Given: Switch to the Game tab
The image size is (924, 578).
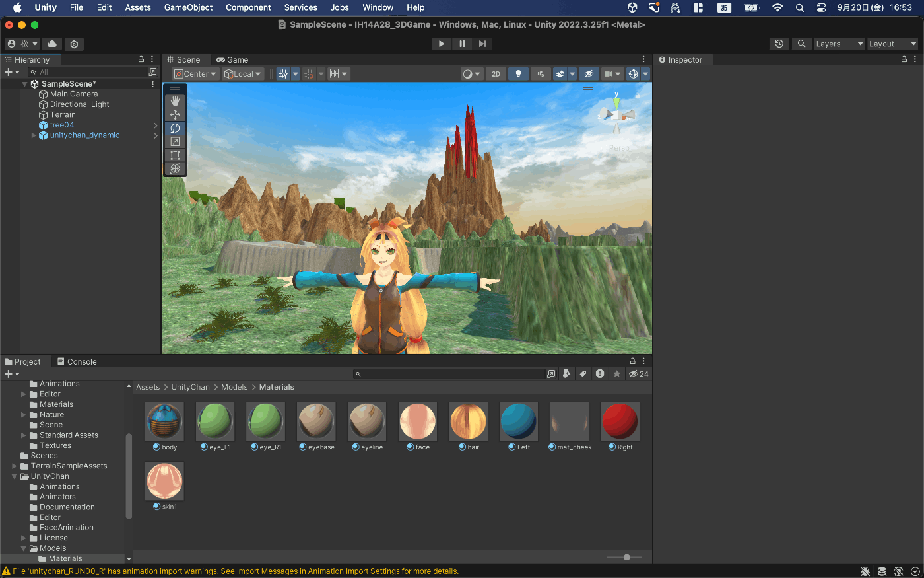Looking at the screenshot, I should point(232,59).
